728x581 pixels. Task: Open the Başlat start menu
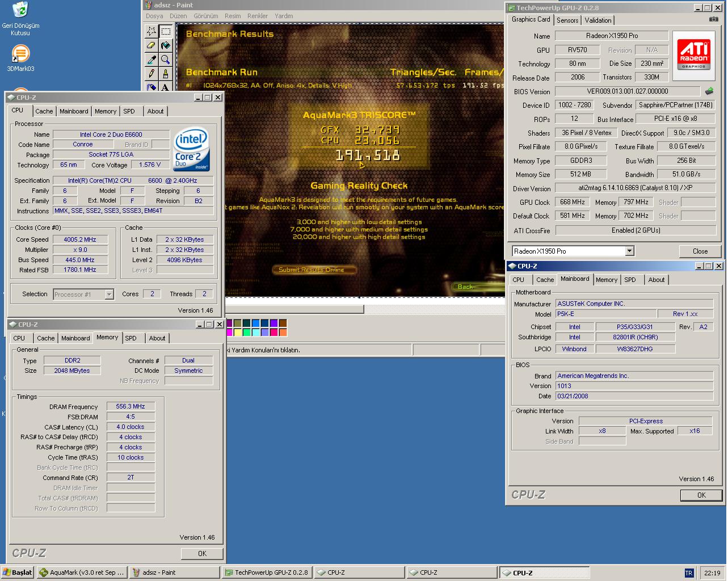coord(18,572)
